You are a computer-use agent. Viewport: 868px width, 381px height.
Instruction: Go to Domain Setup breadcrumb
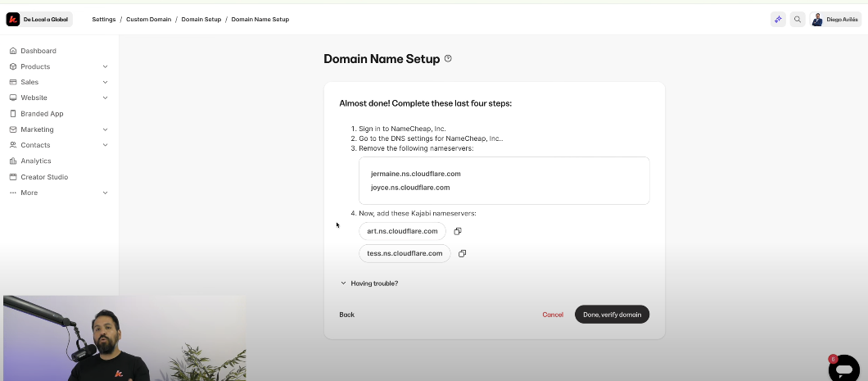tap(201, 20)
